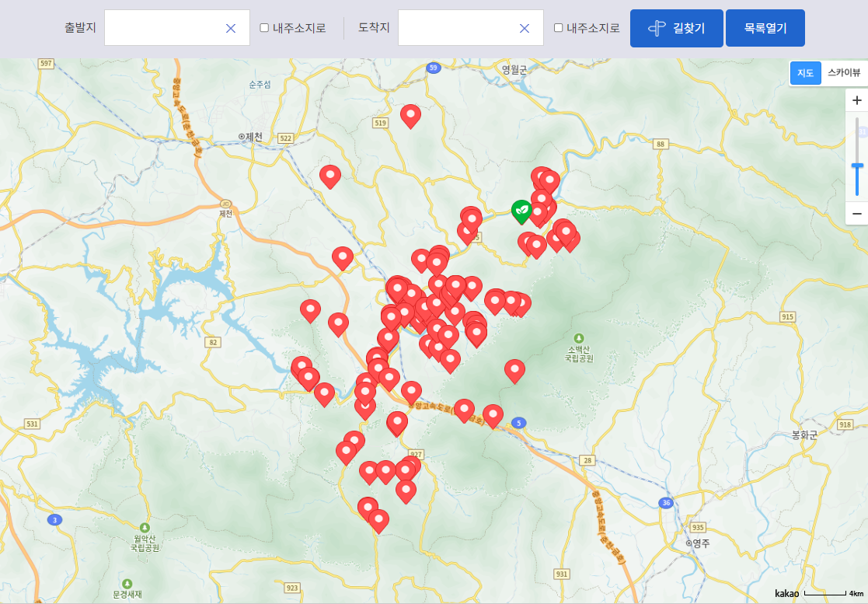Click the 봉화군 map label
868x604 pixels.
pos(804,435)
